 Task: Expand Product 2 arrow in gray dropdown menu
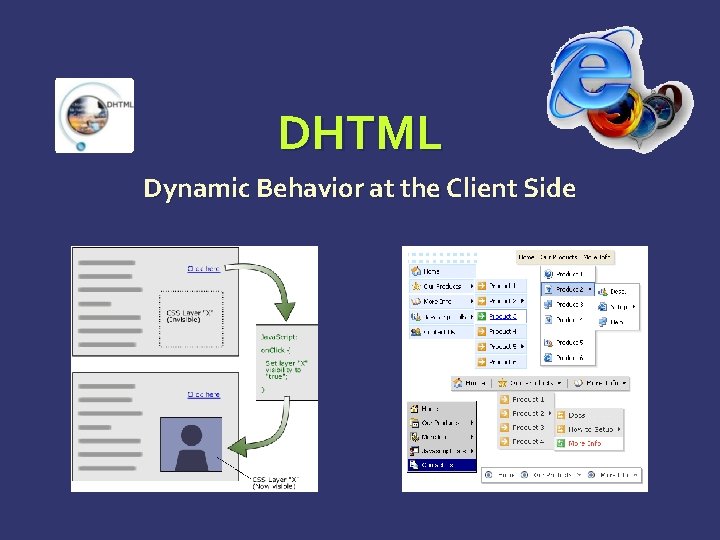click(550, 413)
